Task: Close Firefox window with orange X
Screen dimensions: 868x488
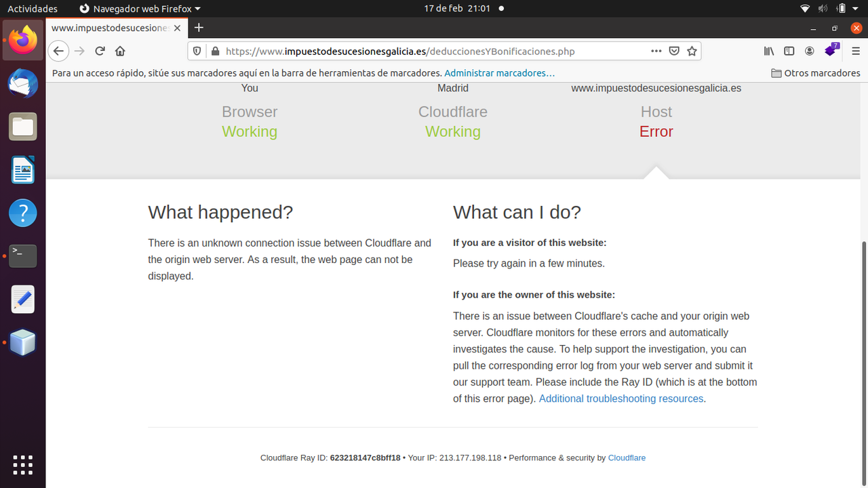Action: pos(856,28)
